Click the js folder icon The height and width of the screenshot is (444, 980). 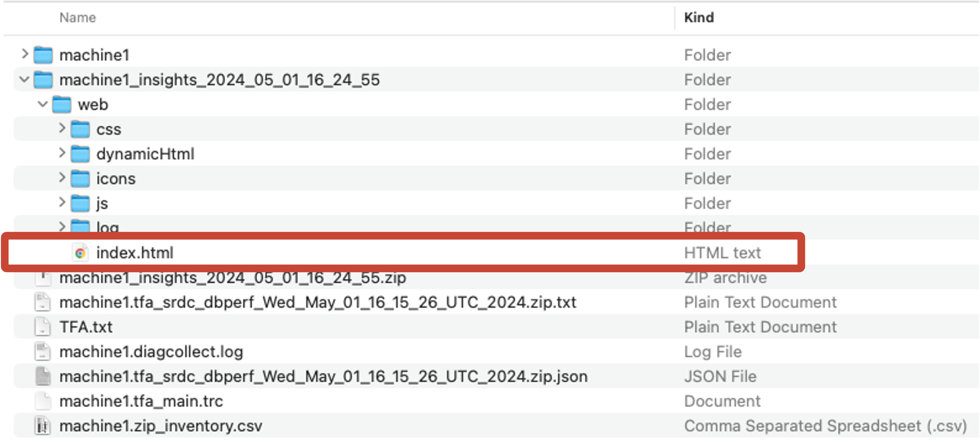(x=81, y=203)
